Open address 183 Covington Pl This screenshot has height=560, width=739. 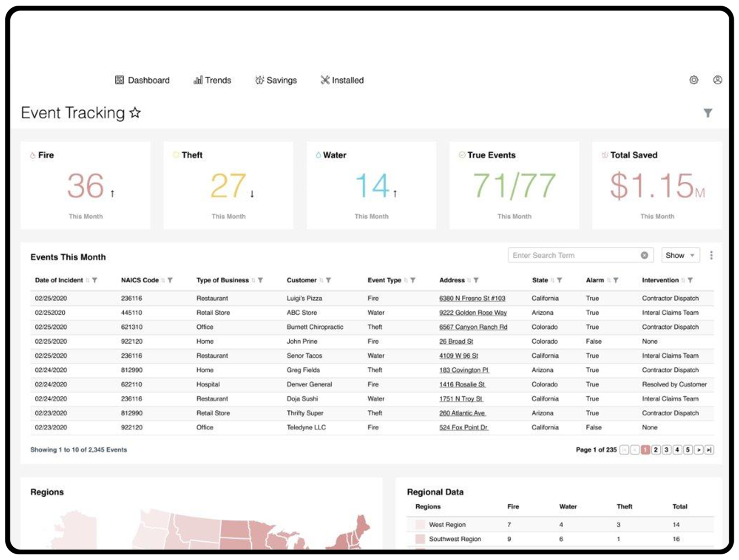[x=464, y=370]
